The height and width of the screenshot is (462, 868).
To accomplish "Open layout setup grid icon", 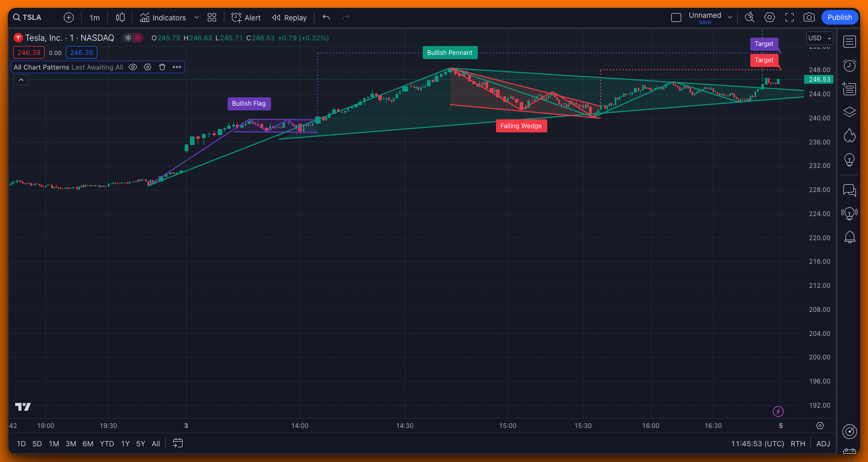I will click(212, 17).
